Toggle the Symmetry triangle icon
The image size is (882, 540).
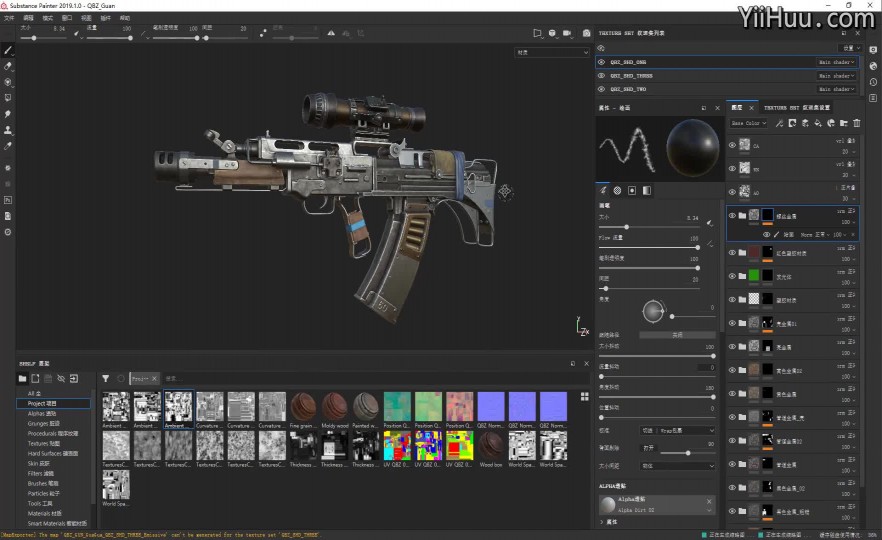click(x=331, y=33)
